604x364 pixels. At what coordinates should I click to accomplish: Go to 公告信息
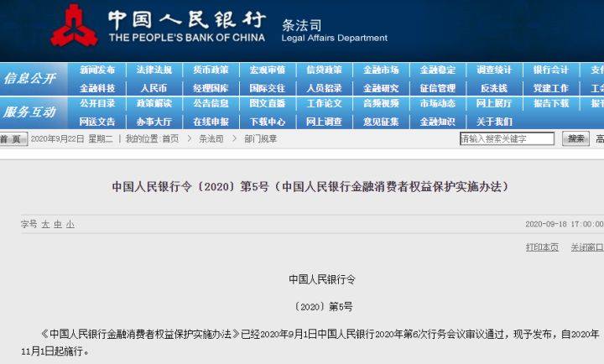[x=211, y=103]
